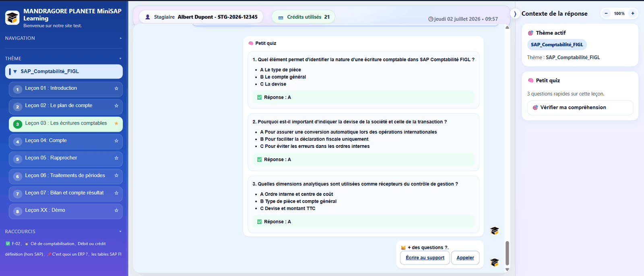
Task: Click the graduation cap avatar beside the quiz answer card
Action: (x=495, y=230)
